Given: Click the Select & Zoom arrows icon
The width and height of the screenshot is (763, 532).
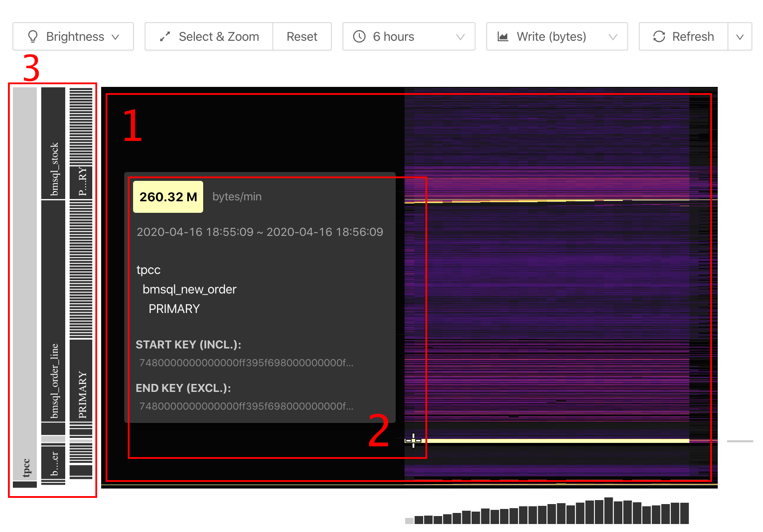Looking at the screenshot, I should click(x=165, y=37).
